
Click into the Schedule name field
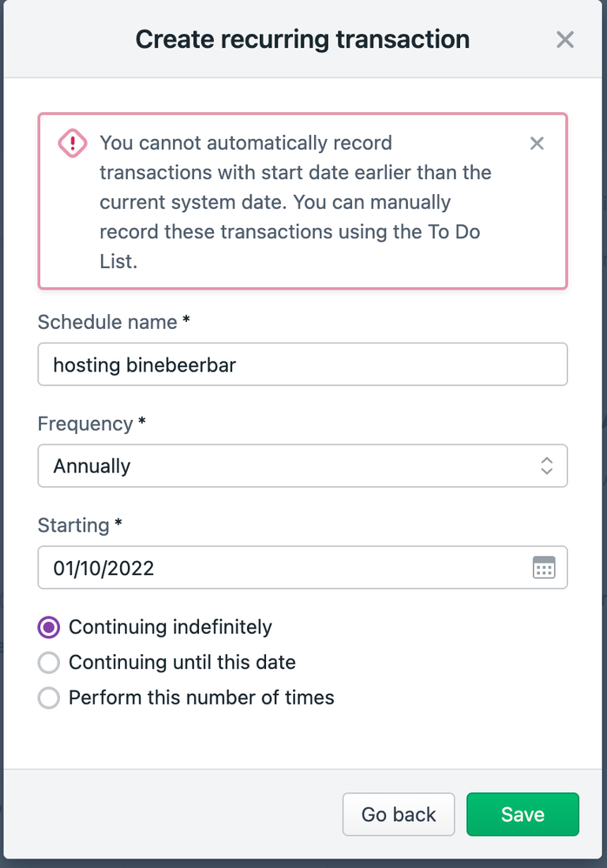pyautogui.click(x=303, y=364)
